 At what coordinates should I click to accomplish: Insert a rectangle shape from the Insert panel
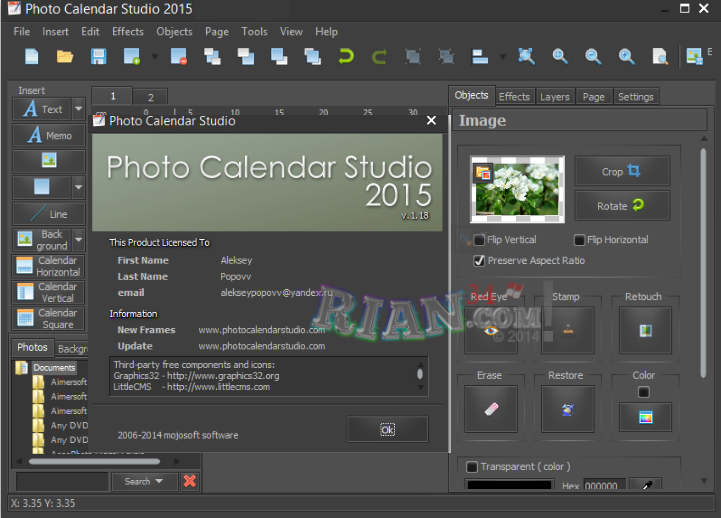42,187
